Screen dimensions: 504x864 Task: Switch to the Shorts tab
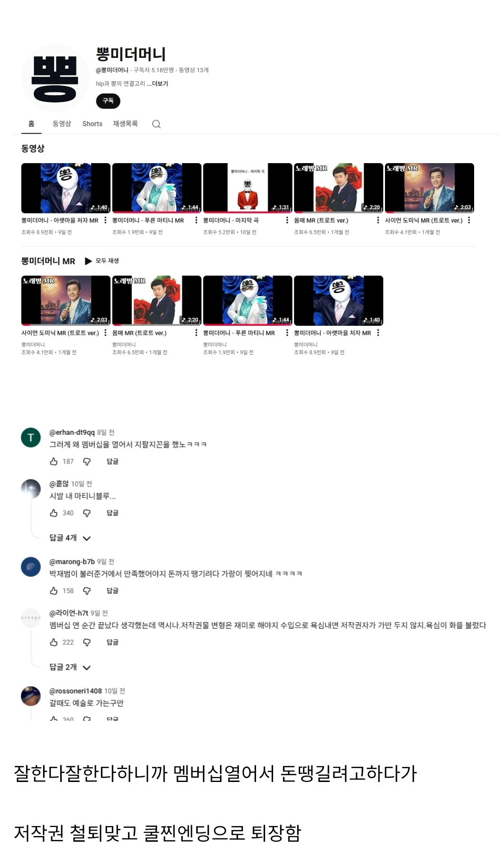point(92,124)
